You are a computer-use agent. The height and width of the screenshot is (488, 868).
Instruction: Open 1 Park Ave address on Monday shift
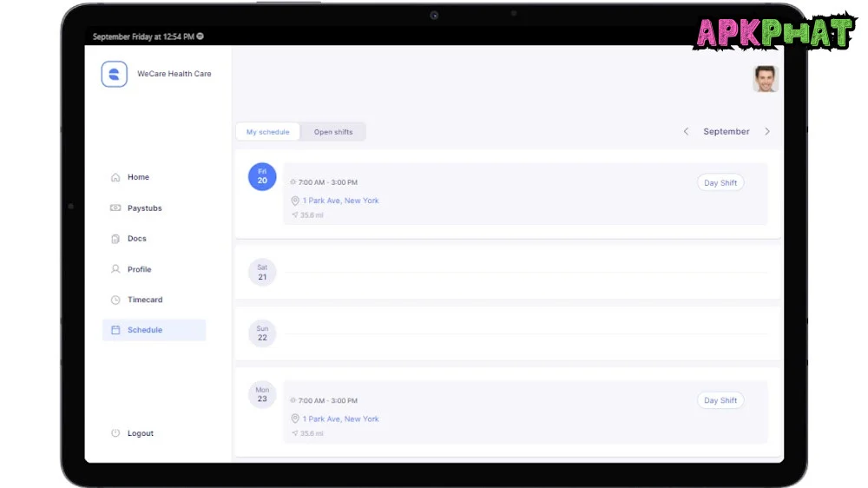point(340,419)
